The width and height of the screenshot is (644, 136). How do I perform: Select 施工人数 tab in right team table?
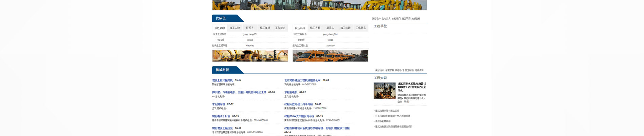(315, 28)
